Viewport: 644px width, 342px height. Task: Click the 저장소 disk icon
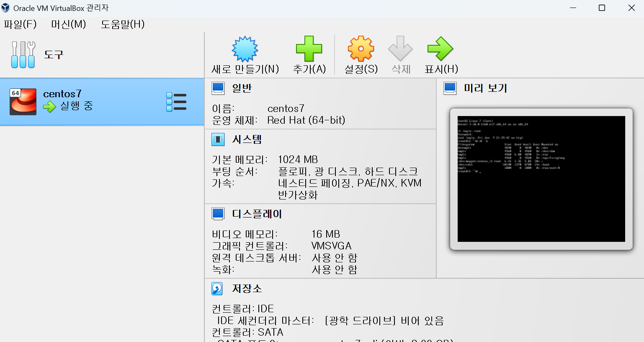pos(217,288)
